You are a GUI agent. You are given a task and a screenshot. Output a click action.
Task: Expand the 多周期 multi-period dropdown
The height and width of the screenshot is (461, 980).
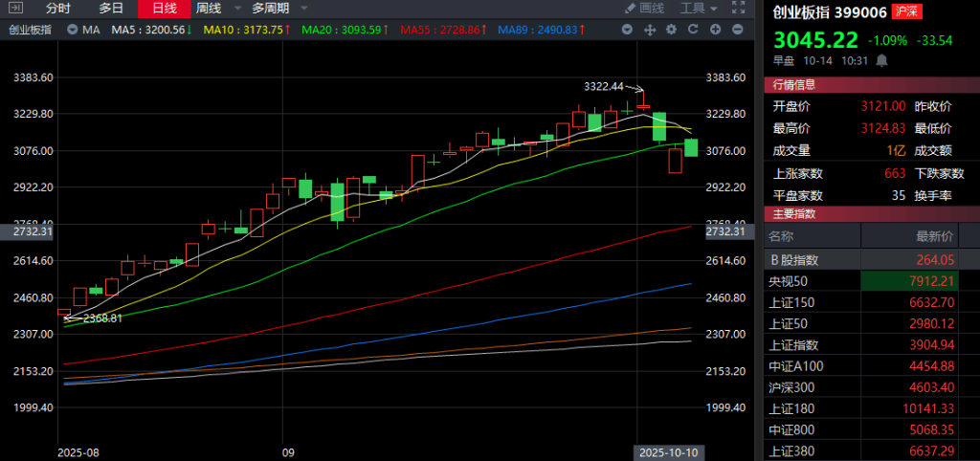pyautogui.click(x=279, y=9)
